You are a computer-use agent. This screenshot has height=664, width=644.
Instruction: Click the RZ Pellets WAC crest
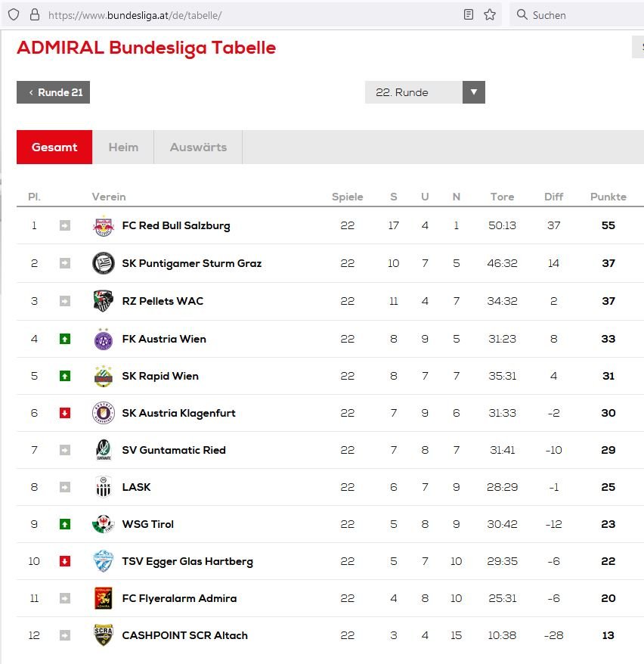[x=104, y=301]
